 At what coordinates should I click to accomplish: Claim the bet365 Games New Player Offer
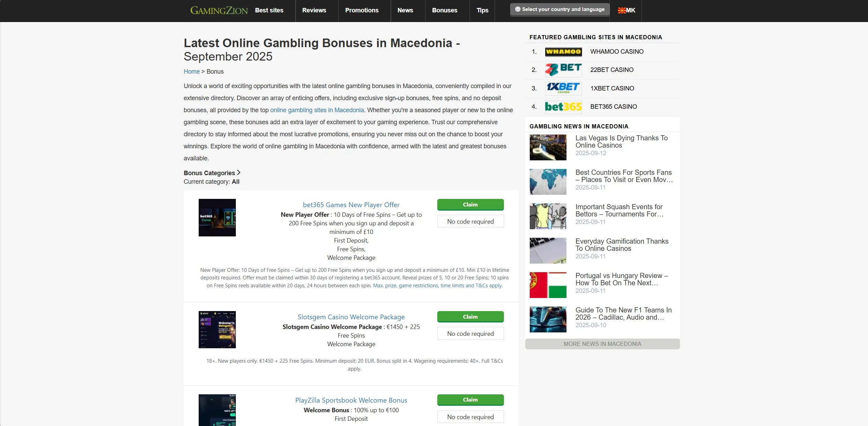point(470,205)
